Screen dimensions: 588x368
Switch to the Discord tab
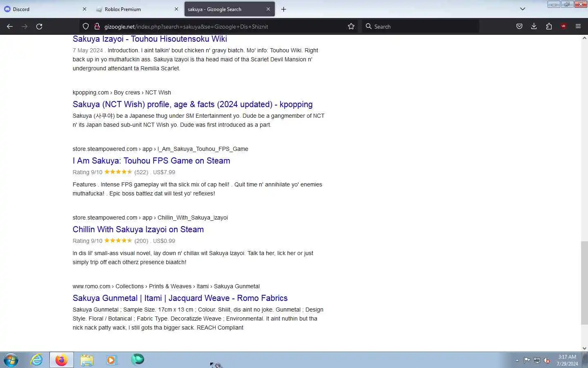pos(45,9)
